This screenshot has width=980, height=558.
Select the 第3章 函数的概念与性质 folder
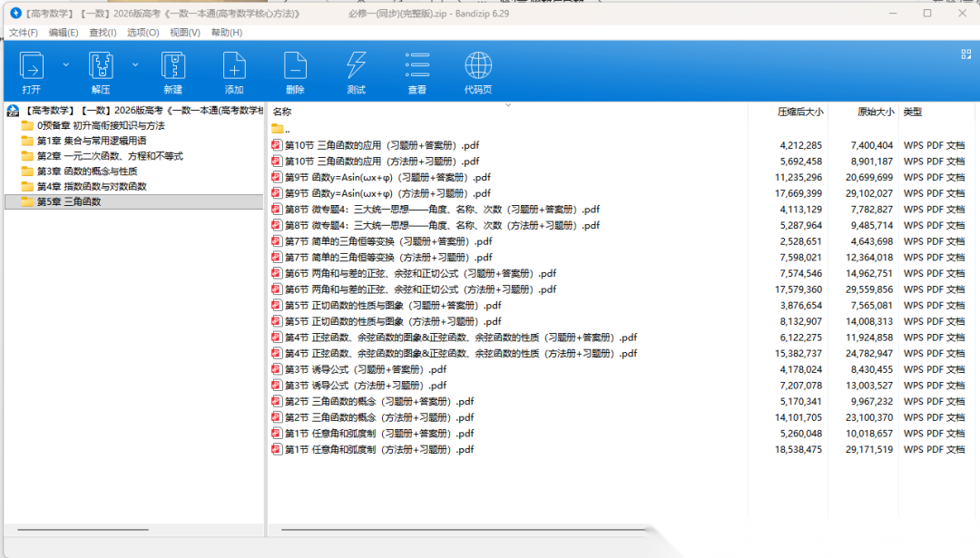click(87, 171)
